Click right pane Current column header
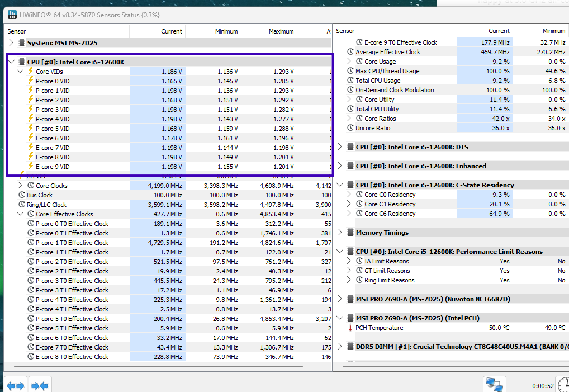This screenshot has width=569, height=392. click(485, 31)
